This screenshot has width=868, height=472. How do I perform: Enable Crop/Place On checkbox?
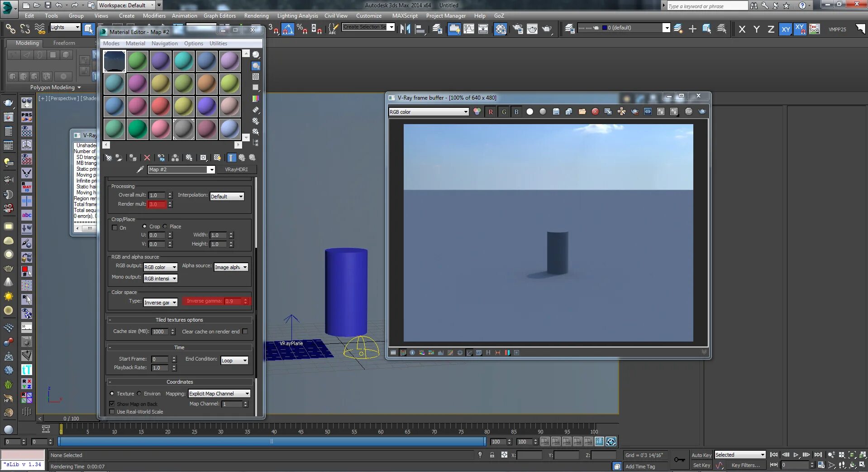tap(114, 228)
